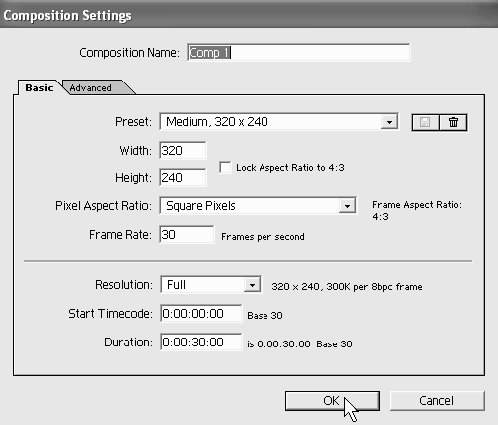Click the Cancel button
This screenshot has width=498, height=425.
(x=437, y=401)
